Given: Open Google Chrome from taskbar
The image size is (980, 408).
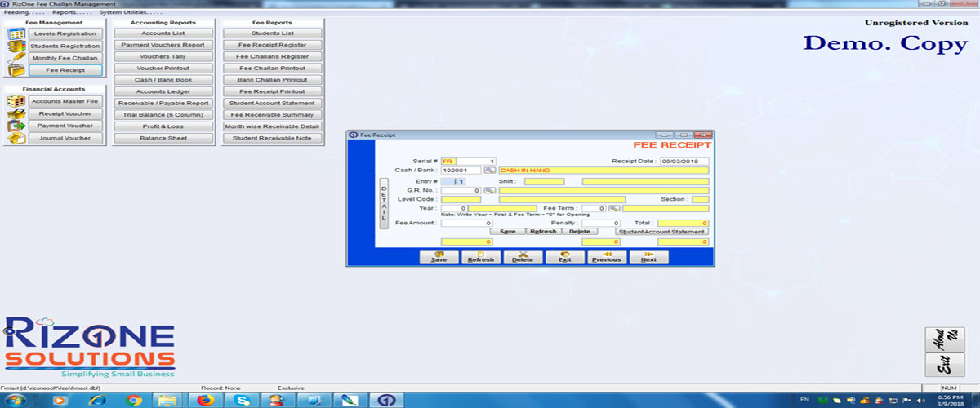Looking at the screenshot, I should pyautogui.click(x=135, y=400).
